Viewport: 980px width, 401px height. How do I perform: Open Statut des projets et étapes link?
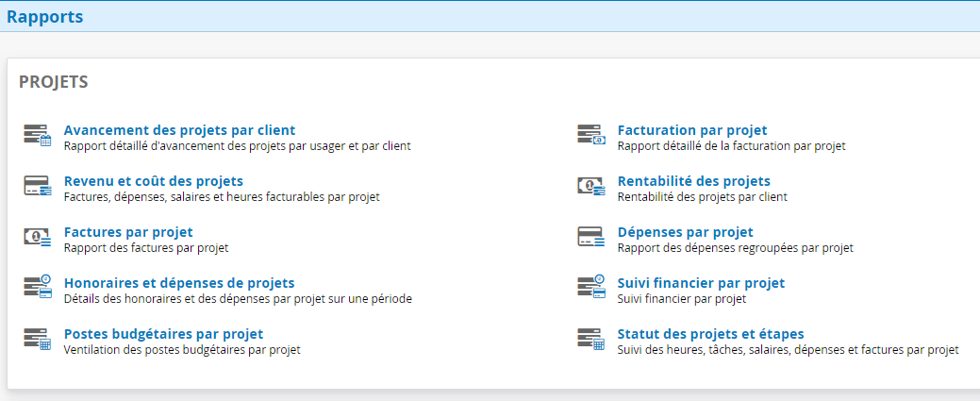point(710,334)
